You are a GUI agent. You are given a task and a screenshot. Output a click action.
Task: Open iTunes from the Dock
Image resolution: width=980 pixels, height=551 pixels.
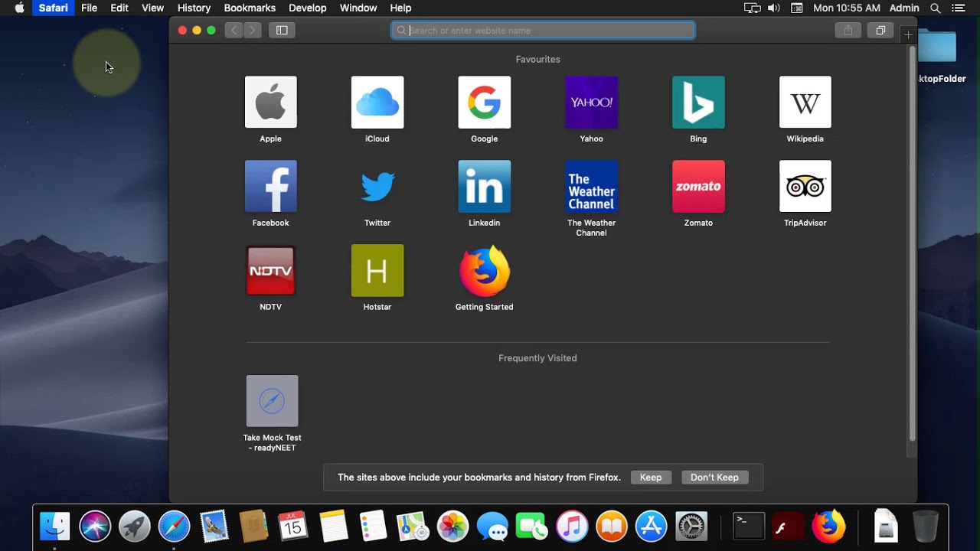point(572,527)
